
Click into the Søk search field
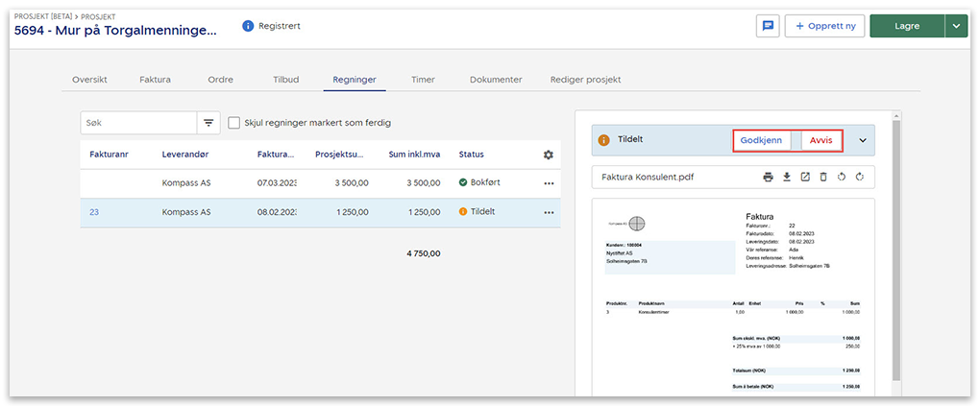(138, 123)
